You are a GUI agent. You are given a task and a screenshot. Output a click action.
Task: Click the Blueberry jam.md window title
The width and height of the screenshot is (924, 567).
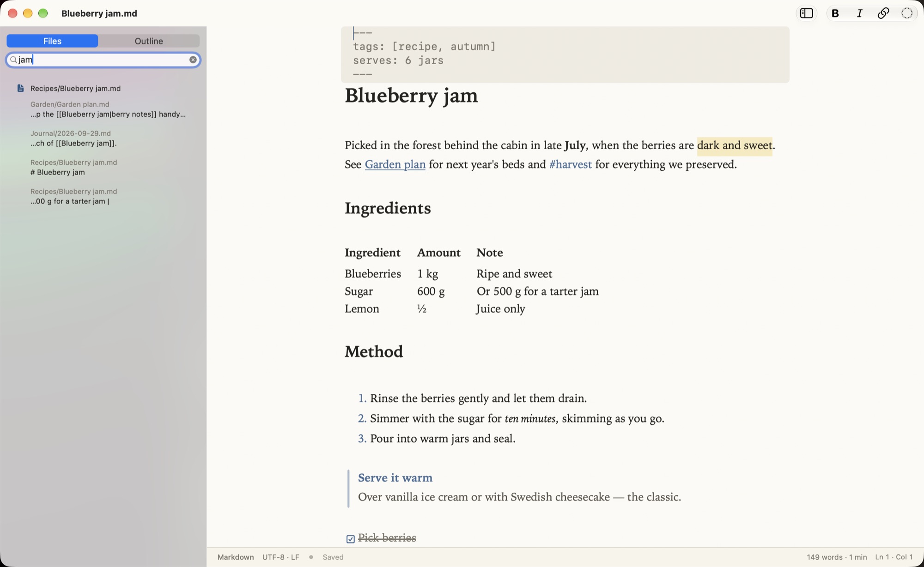tap(99, 13)
